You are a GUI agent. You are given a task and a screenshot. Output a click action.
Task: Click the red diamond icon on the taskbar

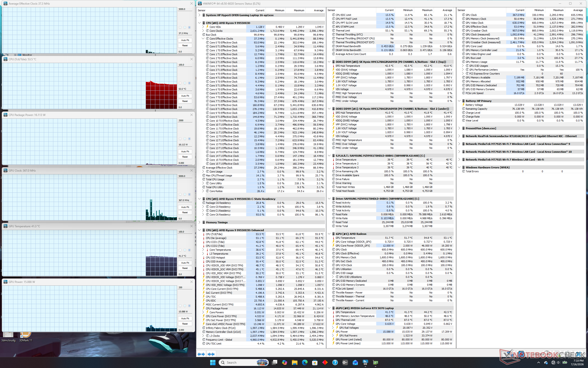click(325, 362)
